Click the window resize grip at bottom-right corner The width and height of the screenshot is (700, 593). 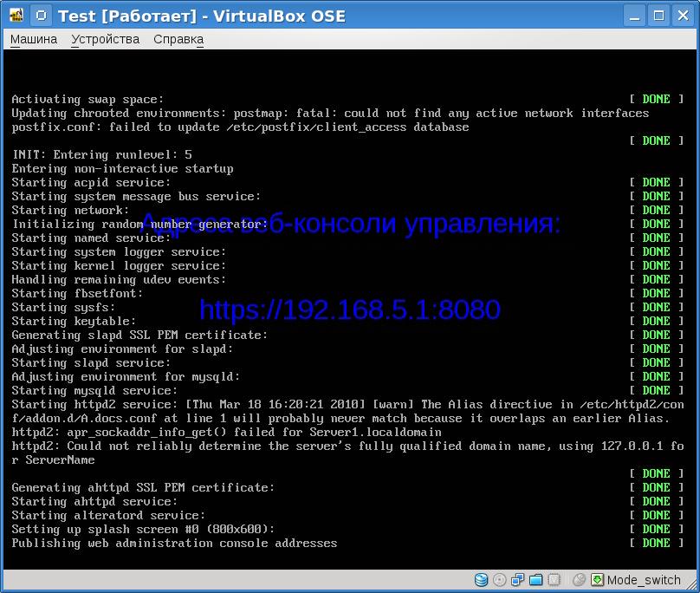click(693, 586)
